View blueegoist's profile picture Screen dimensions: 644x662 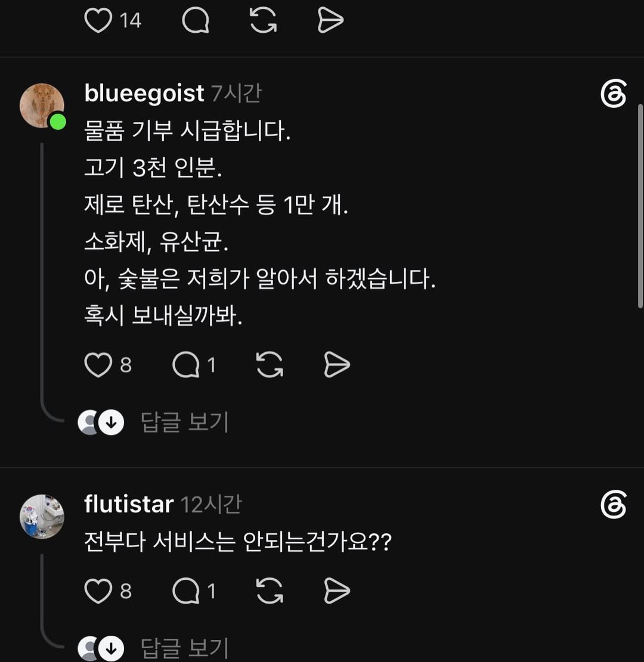pyautogui.click(x=42, y=105)
